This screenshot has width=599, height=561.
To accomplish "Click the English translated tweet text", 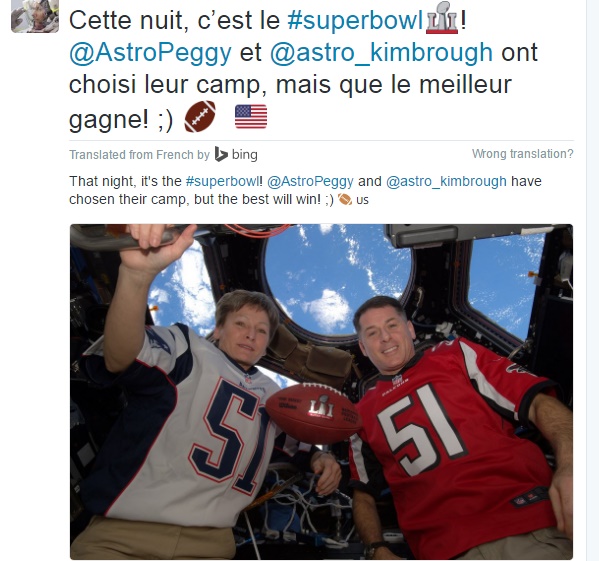I will [x=305, y=190].
